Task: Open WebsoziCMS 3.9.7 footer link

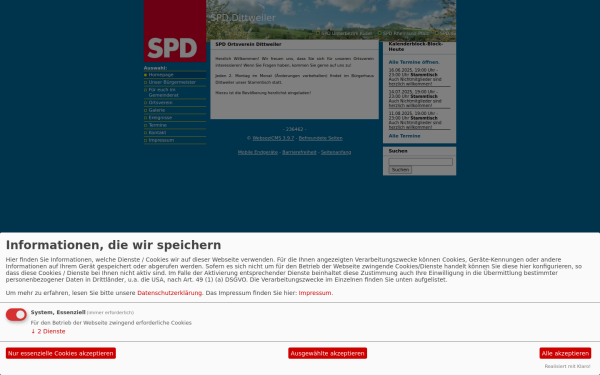Action: click(x=273, y=138)
